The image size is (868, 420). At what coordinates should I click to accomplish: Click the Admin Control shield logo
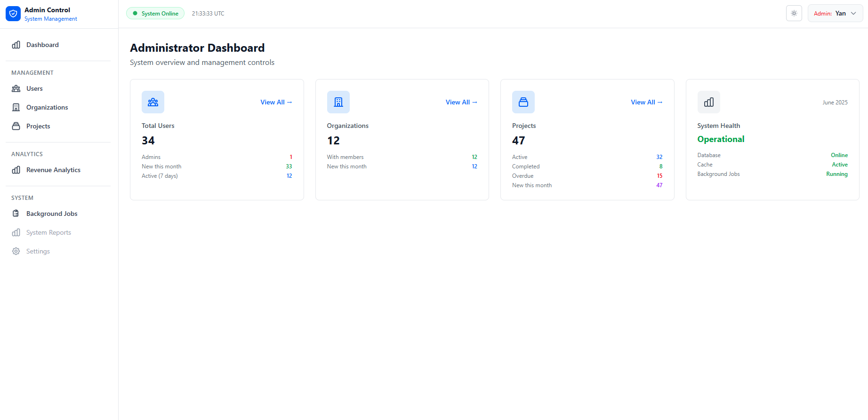click(13, 14)
